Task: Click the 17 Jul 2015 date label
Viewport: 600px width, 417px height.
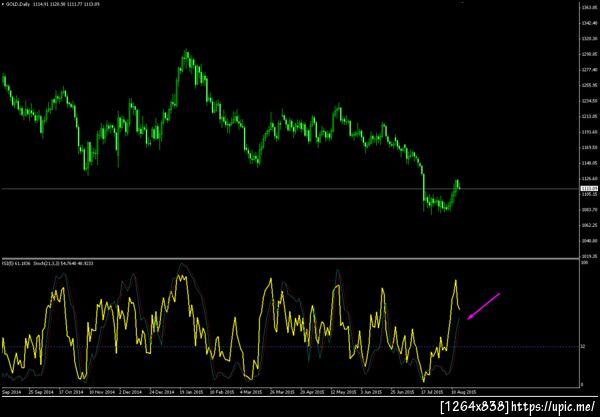Action: tap(432, 392)
